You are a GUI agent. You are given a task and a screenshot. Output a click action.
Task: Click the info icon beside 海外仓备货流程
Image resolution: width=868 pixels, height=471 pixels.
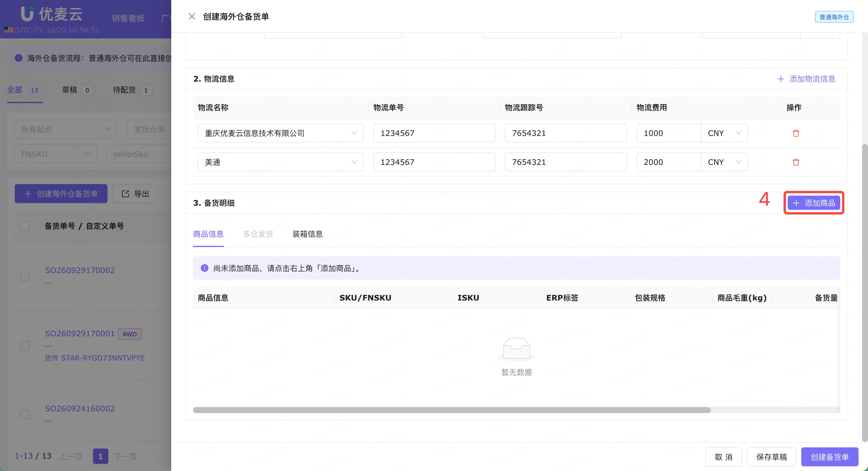pyautogui.click(x=19, y=58)
